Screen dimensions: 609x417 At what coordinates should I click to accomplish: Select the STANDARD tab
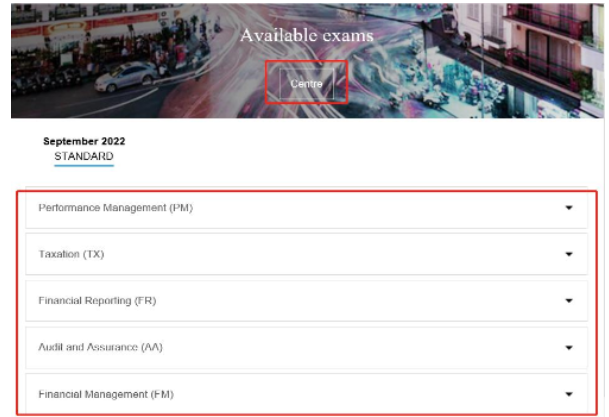[x=84, y=156]
